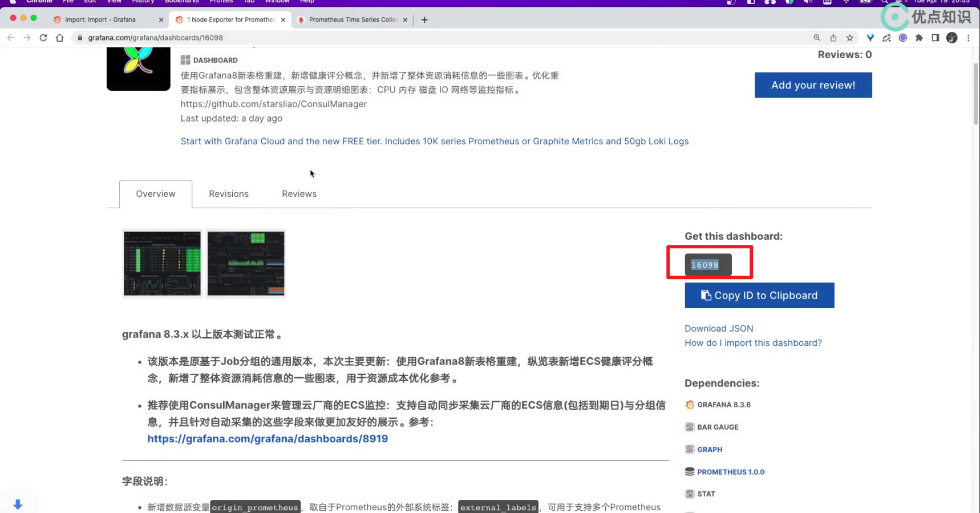This screenshot has width=980, height=513.
Task: Switch to the Prometheus Time Series Collection tab
Action: click(353, 19)
